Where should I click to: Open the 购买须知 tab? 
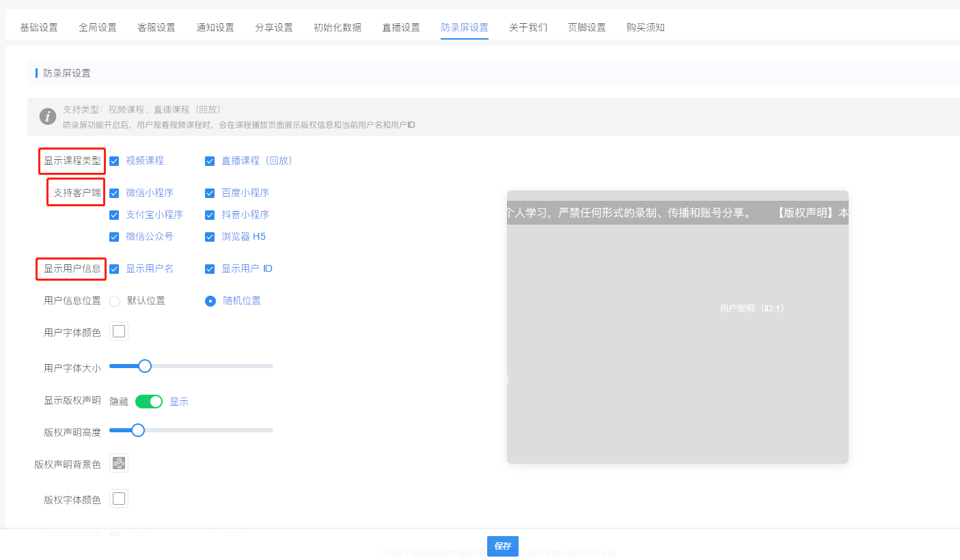tap(646, 28)
